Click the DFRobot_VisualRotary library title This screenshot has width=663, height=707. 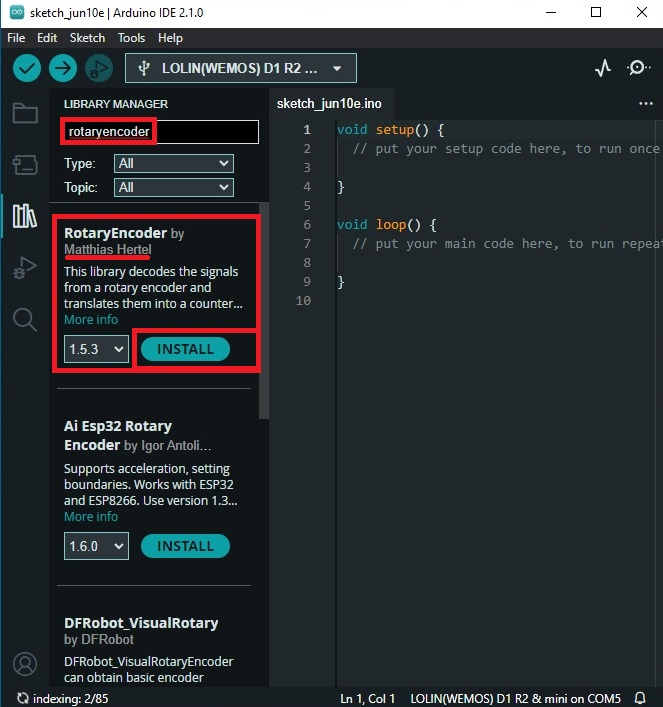click(x=141, y=623)
